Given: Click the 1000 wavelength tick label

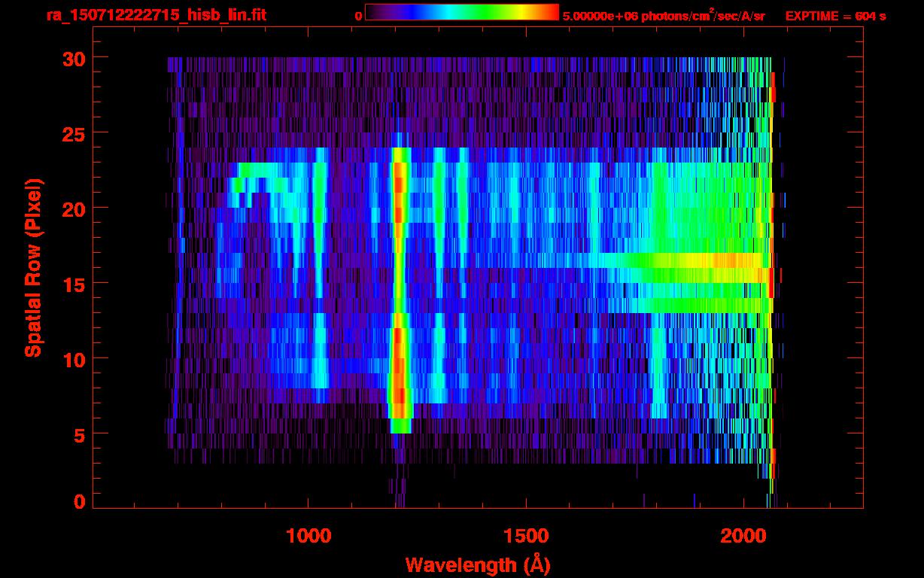Looking at the screenshot, I should coord(309,536).
